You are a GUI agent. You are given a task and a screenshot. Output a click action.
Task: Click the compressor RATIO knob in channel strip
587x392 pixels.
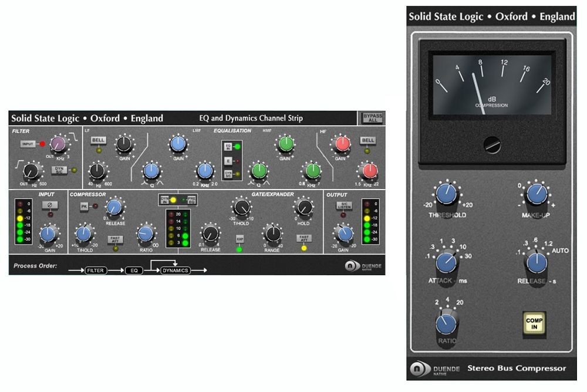point(146,234)
